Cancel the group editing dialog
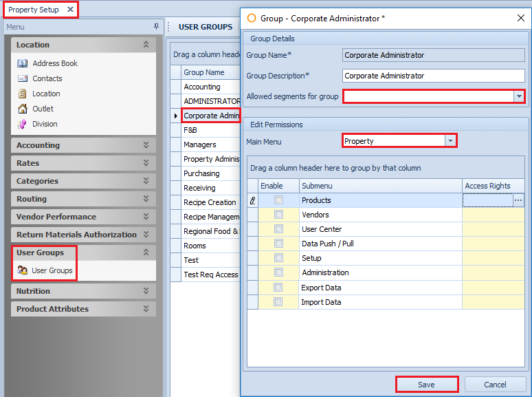532x397 pixels. [x=495, y=385]
